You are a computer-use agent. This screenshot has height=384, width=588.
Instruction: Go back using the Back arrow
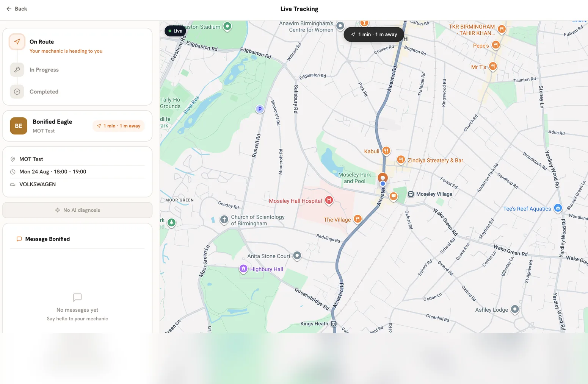pos(16,9)
